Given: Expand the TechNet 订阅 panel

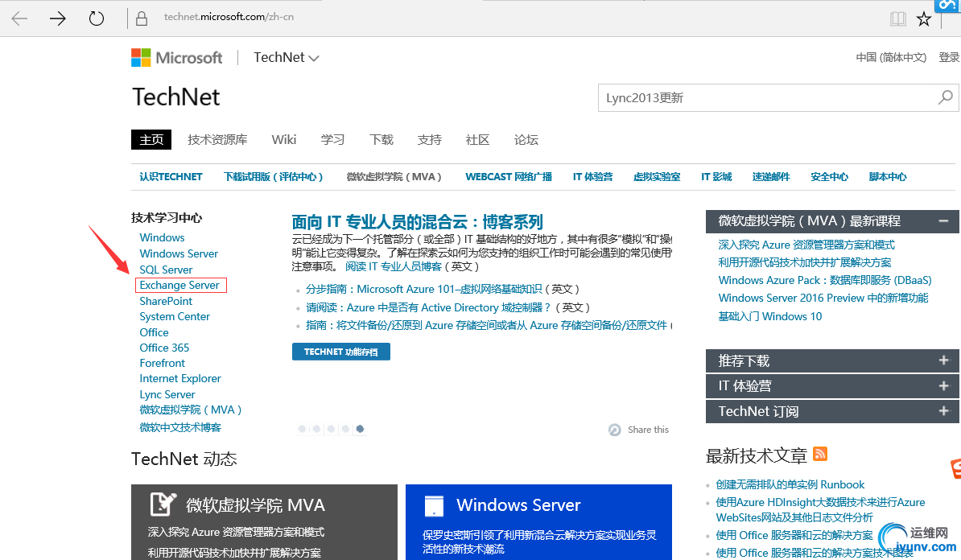Looking at the screenshot, I should (x=944, y=410).
